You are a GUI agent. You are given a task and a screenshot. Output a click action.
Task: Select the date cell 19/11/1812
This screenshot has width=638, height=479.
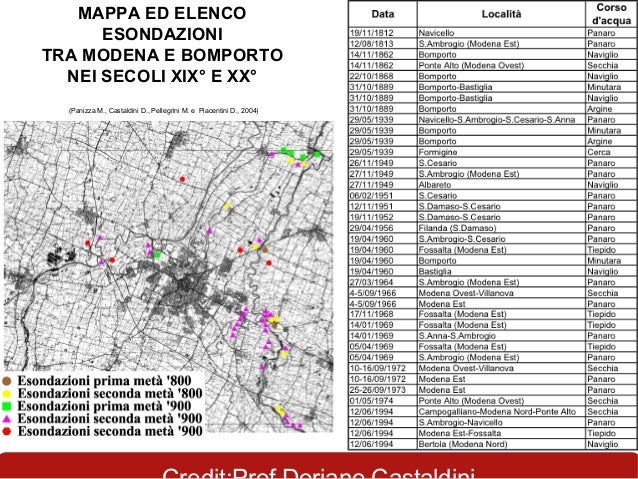coord(382,33)
